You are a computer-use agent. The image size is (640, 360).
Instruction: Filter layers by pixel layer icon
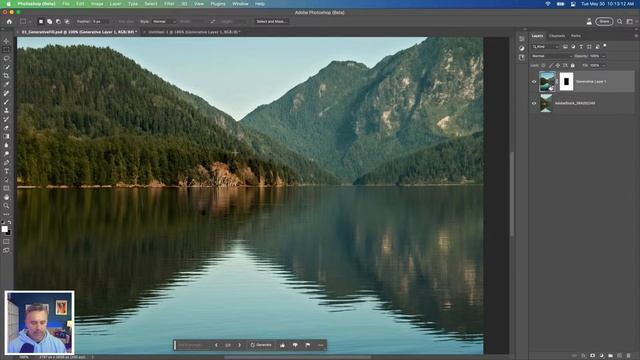565,47
